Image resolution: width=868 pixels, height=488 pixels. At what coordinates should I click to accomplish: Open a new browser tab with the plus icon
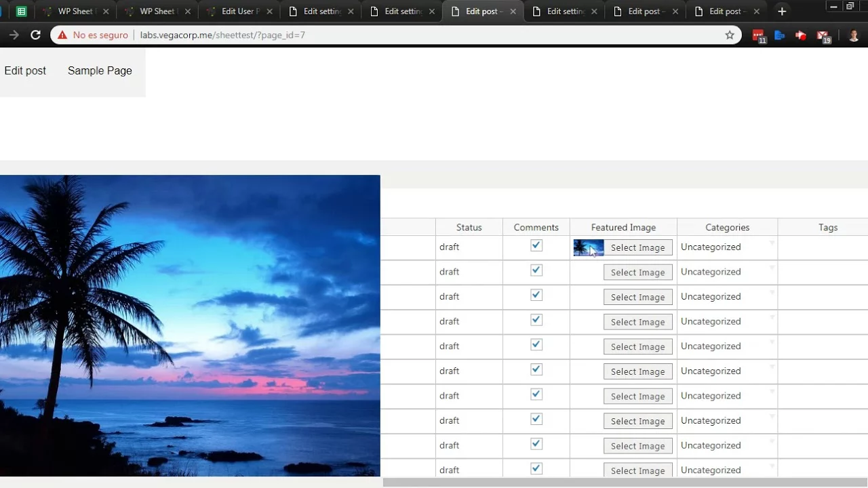point(782,12)
